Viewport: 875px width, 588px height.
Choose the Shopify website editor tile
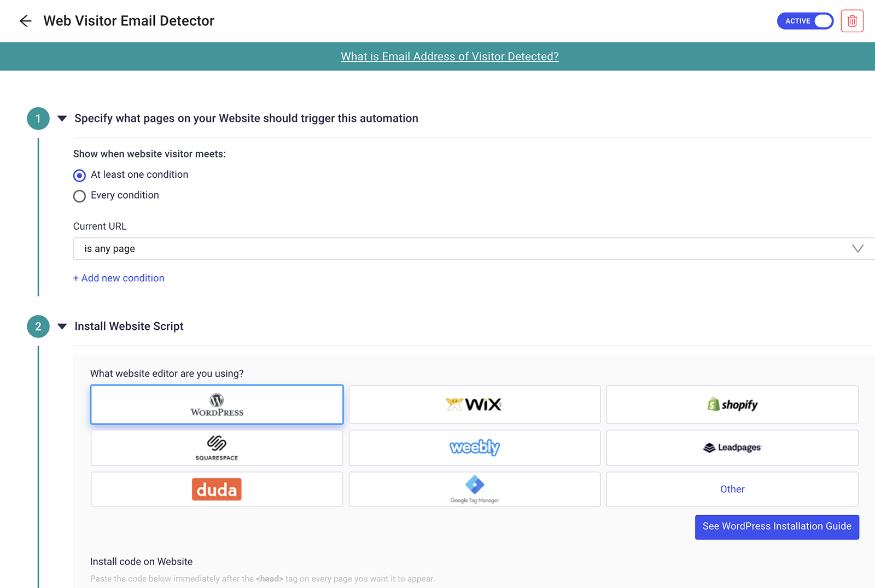(732, 405)
